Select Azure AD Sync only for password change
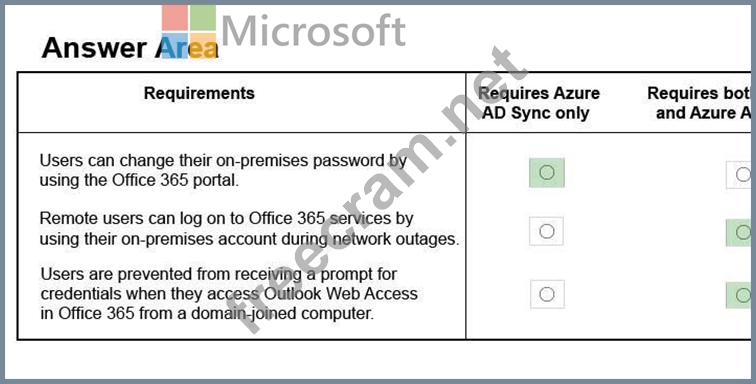The height and width of the screenshot is (384, 756). point(546,172)
